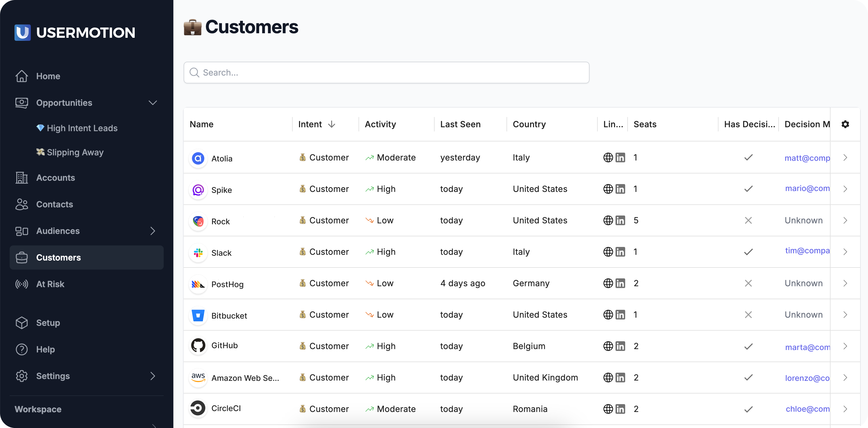Focus the customers Search field
This screenshot has width=868, height=428.
pos(386,73)
